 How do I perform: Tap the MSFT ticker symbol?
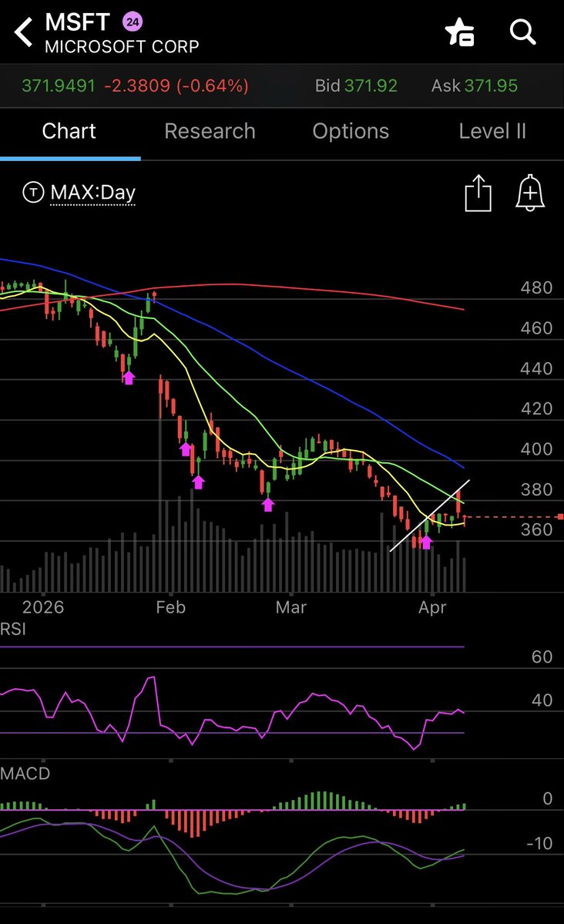[77, 22]
